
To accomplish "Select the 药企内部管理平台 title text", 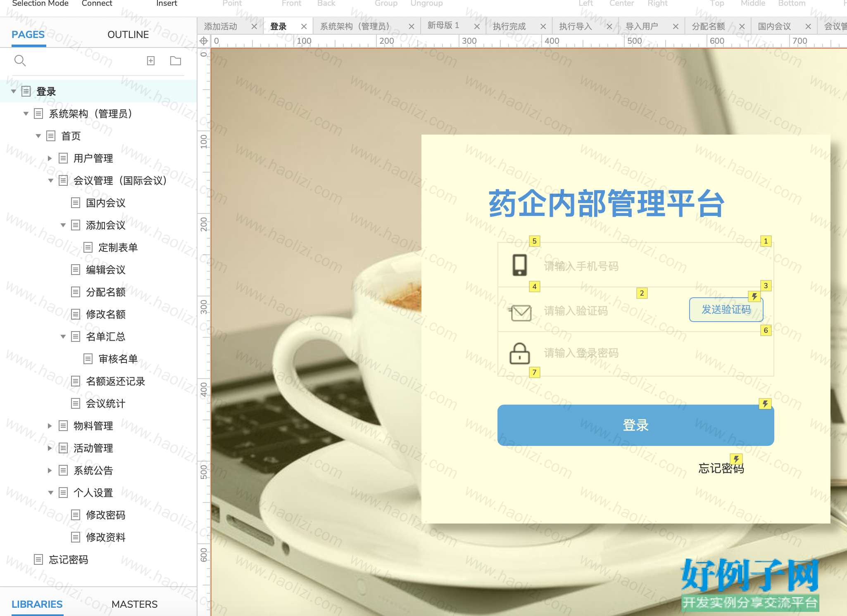I will 607,203.
